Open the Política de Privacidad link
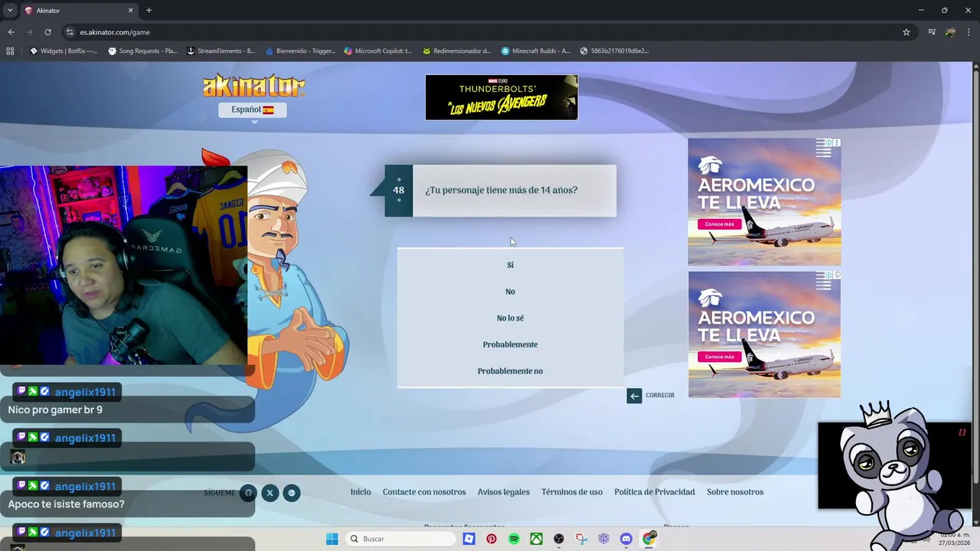This screenshot has width=980, height=551. tap(655, 492)
